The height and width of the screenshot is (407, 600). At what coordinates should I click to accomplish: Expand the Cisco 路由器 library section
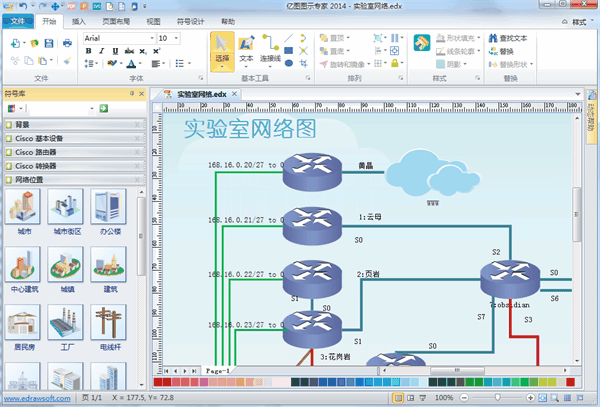pyautogui.click(x=75, y=152)
